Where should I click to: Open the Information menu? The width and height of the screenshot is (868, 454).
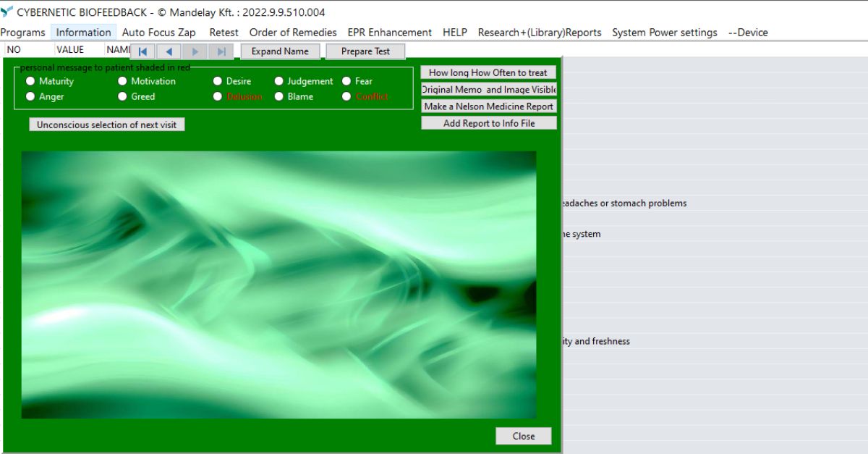[x=83, y=33]
